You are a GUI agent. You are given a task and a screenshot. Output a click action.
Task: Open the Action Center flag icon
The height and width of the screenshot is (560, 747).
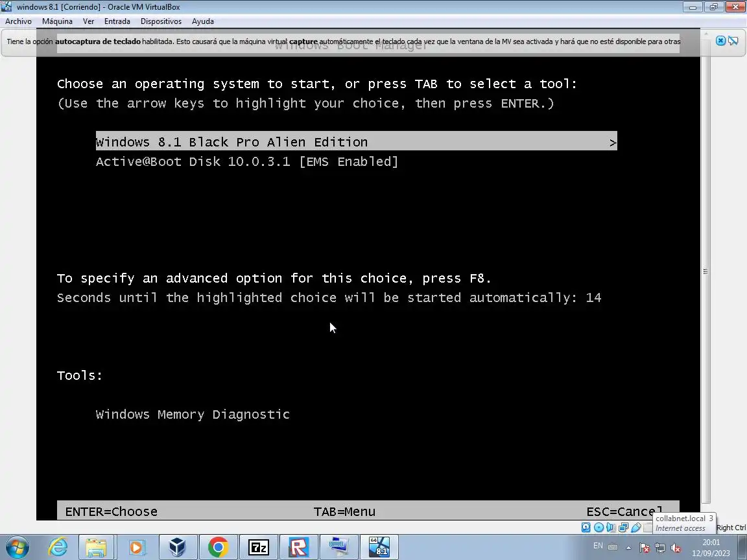coord(644,548)
